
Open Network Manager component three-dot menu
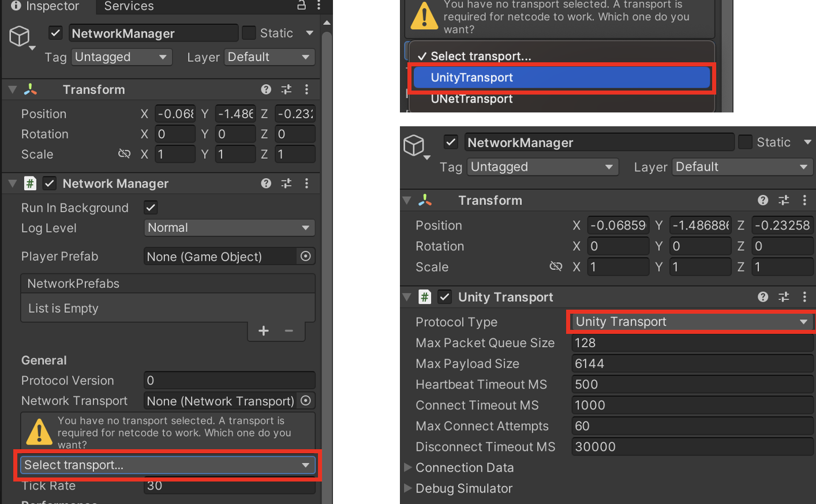point(306,183)
